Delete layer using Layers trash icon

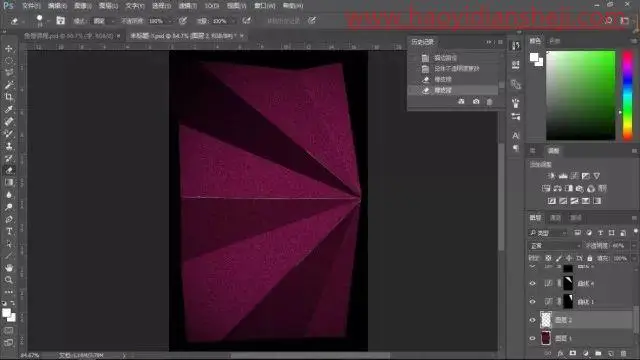click(x=623, y=353)
